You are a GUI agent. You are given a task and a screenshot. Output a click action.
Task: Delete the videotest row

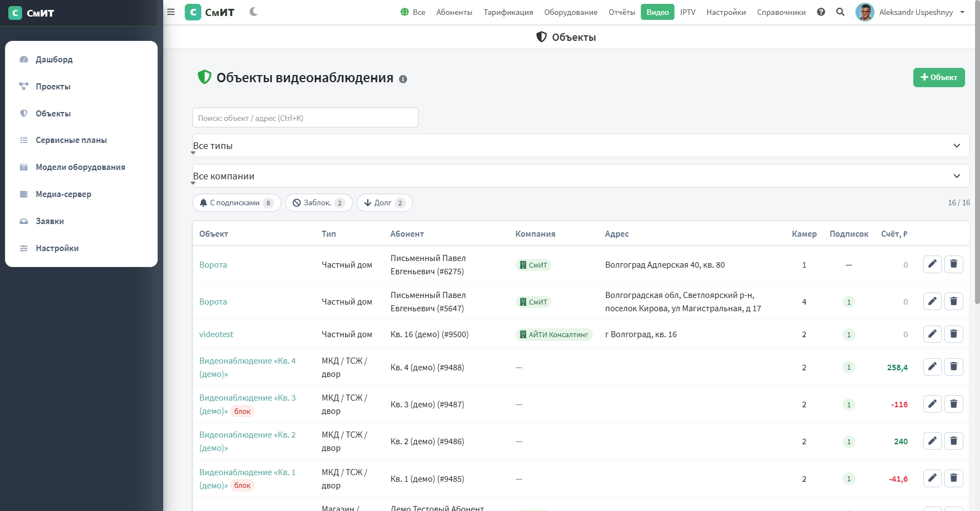[x=954, y=334]
